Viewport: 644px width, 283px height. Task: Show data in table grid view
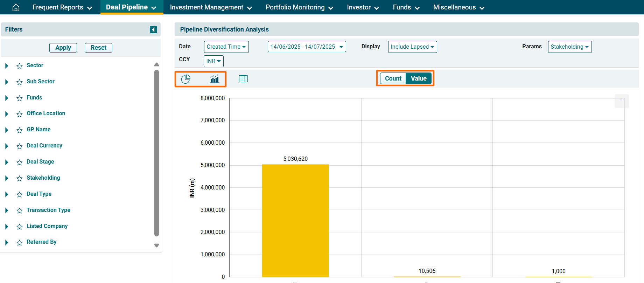tap(243, 79)
